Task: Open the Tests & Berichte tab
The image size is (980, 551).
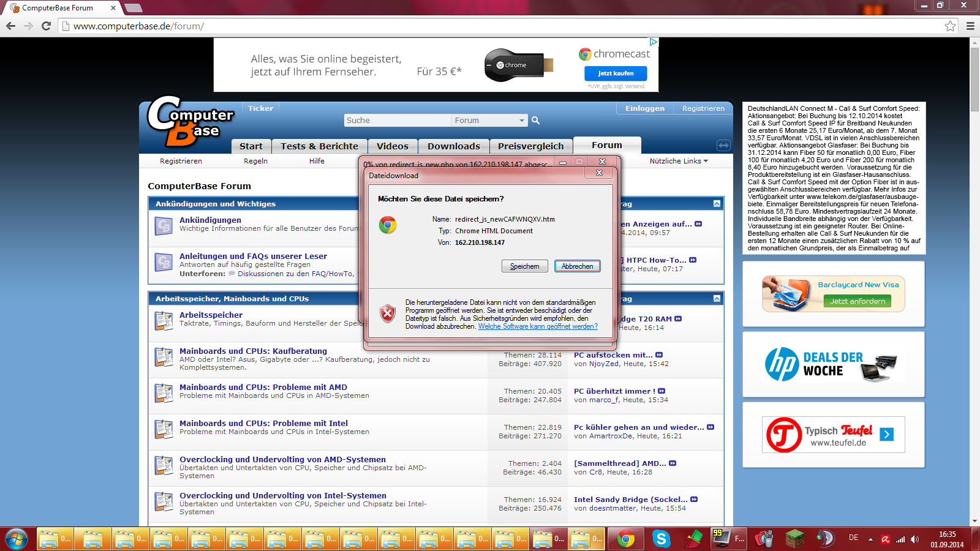Action: coord(319,146)
